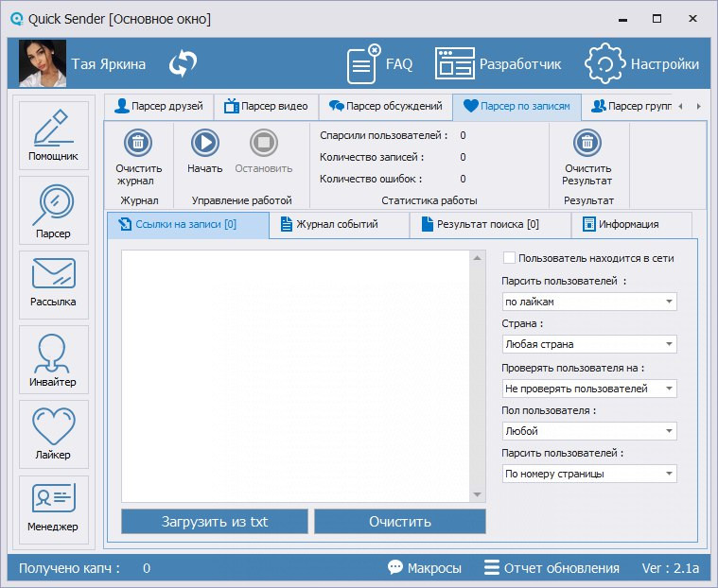Viewport: 718px width, 588px height.
Task: Switch to the Парсер друзей tab
Action: [x=159, y=106]
